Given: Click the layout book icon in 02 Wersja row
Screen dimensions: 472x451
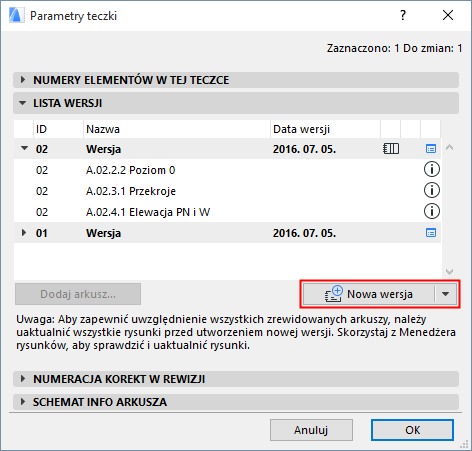Looking at the screenshot, I should [391, 149].
